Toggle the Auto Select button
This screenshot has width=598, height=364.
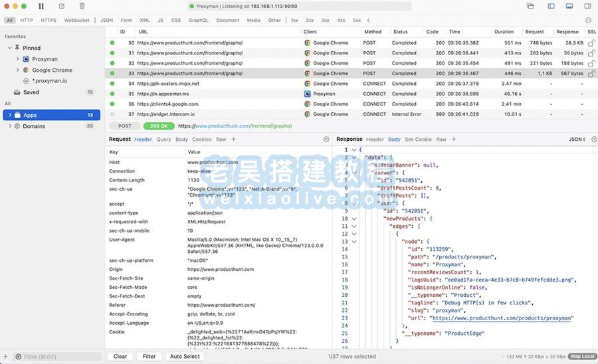pos(185,357)
